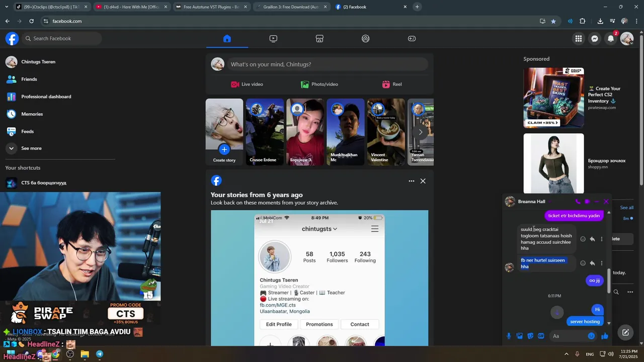Choose a GIF in chat

[541, 336]
